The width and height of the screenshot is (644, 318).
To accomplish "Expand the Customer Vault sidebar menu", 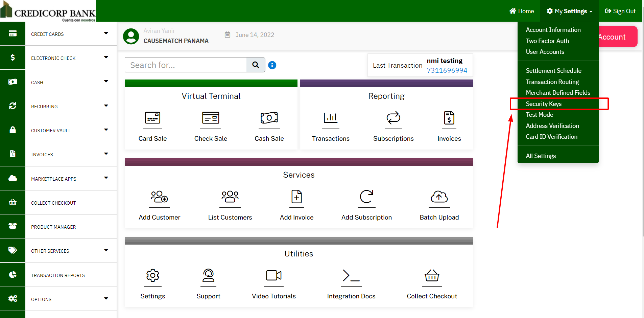I will (x=106, y=130).
